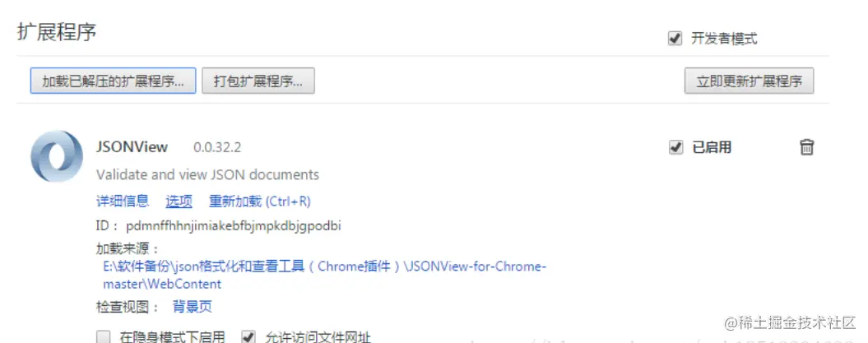Reload the extension via 重新加载 (Ctrl+R)
The image size is (868, 343).
click(260, 202)
